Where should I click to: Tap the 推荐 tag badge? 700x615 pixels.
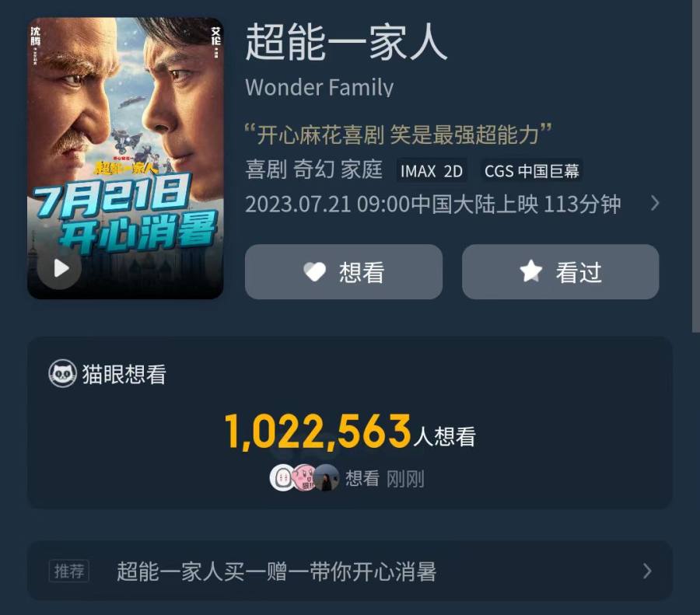pyautogui.click(x=68, y=571)
